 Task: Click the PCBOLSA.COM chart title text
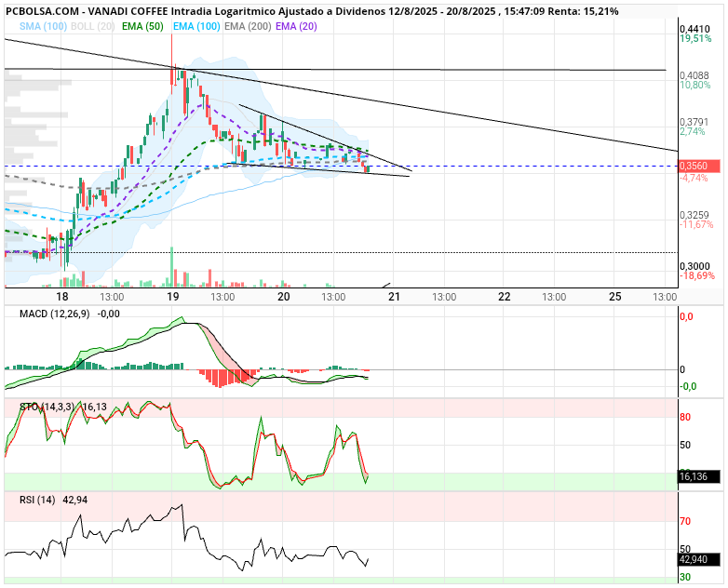[42, 11]
